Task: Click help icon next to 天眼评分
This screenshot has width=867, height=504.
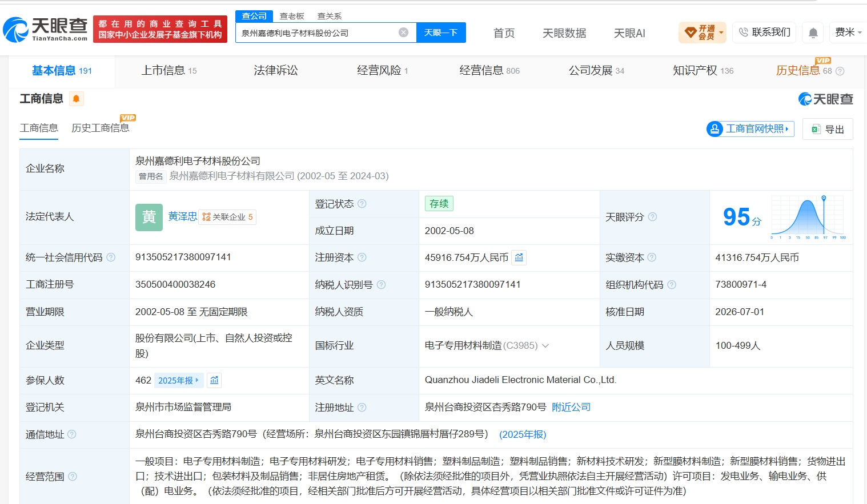Action: click(x=652, y=217)
